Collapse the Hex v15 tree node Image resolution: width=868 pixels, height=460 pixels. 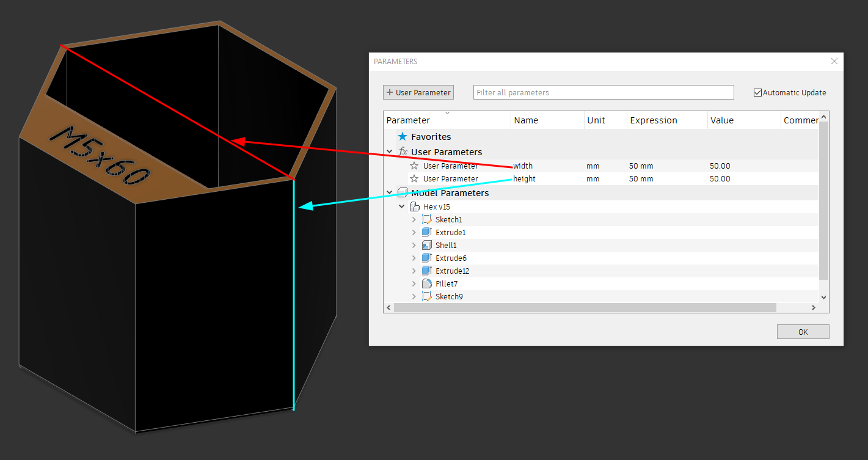(401, 206)
